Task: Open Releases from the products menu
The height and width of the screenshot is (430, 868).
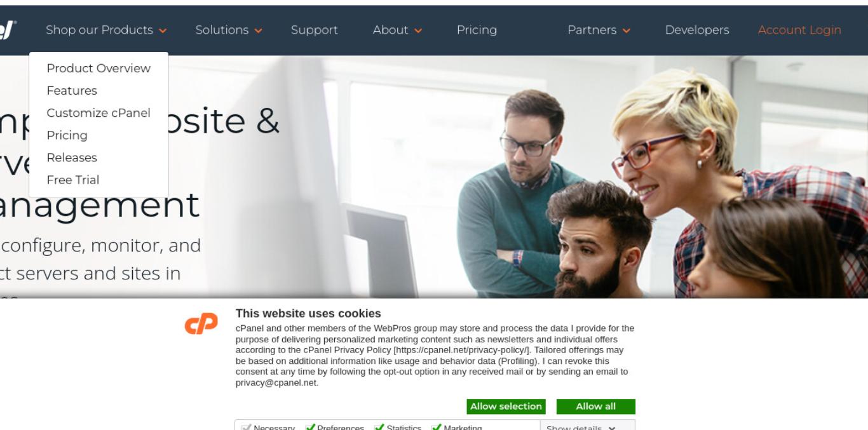Action: (x=72, y=158)
